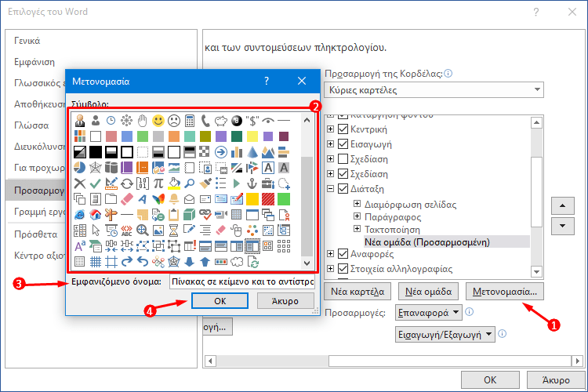Select the telephone handset symbol
Image resolution: width=588 pixels, height=392 pixels.
[205, 121]
